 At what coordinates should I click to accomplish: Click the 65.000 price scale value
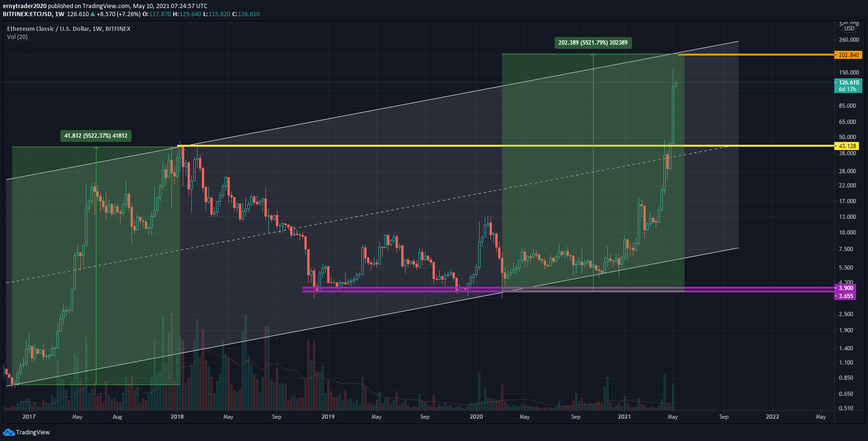848,122
